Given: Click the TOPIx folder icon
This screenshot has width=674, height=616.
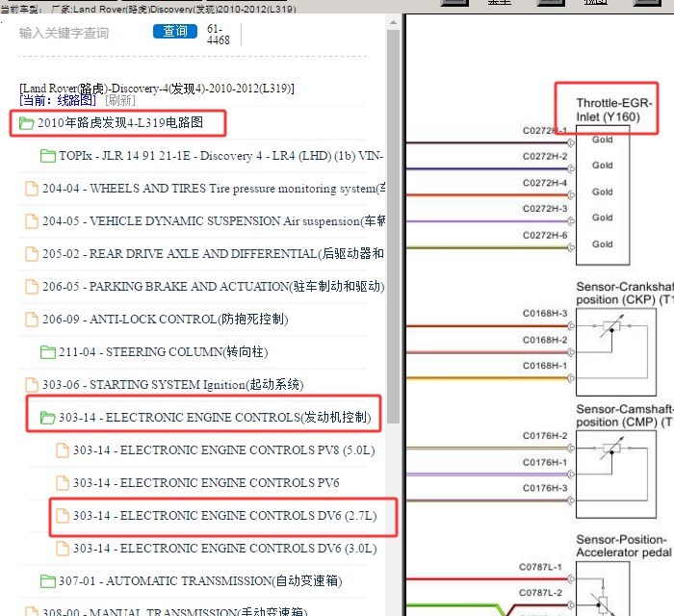Looking at the screenshot, I should tap(48, 156).
